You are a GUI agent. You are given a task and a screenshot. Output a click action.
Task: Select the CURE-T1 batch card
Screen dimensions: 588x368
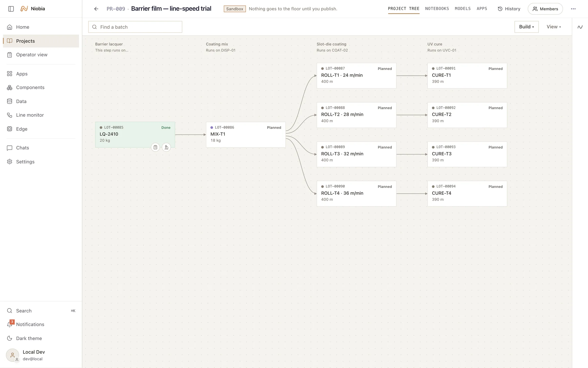pyautogui.click(x=467, y=76)
